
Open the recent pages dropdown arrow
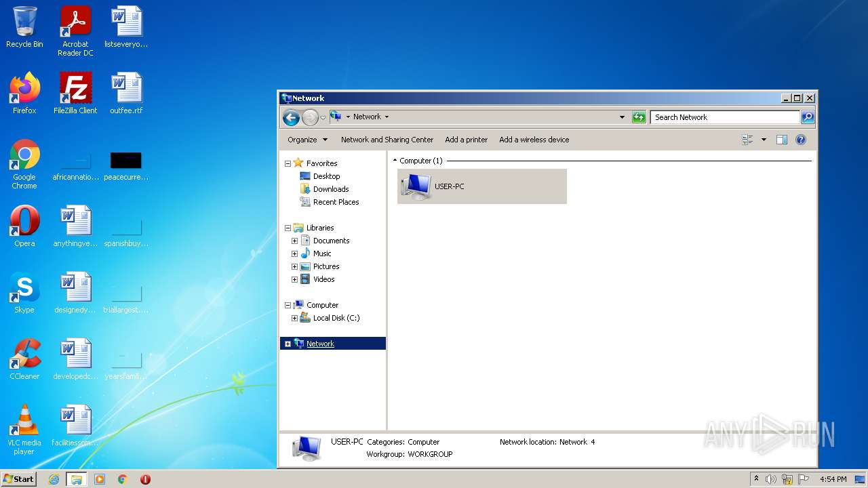(323, 117)
